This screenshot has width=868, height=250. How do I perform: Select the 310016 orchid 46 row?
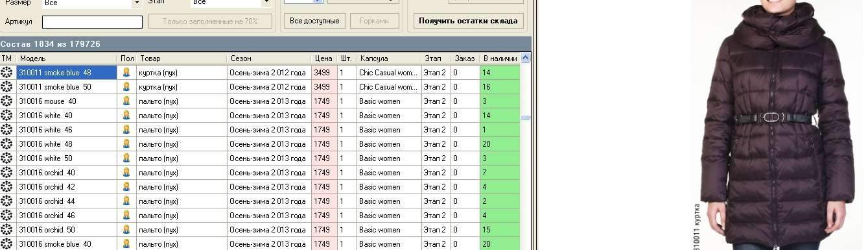[x=260, y=216]
